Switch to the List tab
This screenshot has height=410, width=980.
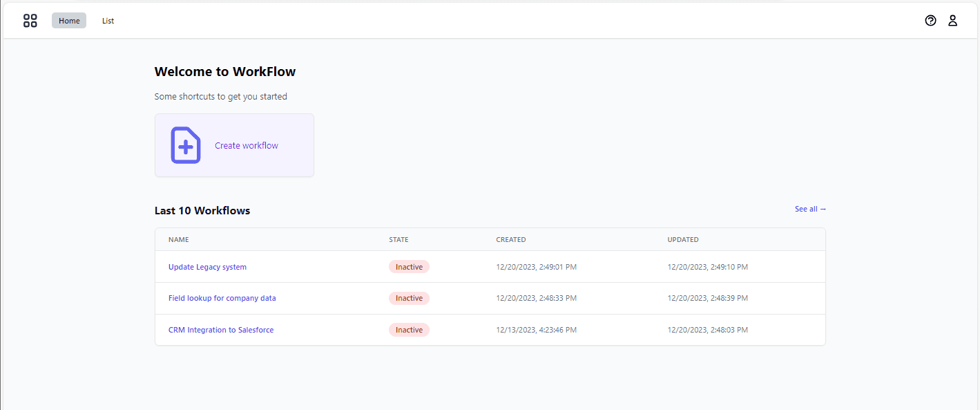point(108,21)
